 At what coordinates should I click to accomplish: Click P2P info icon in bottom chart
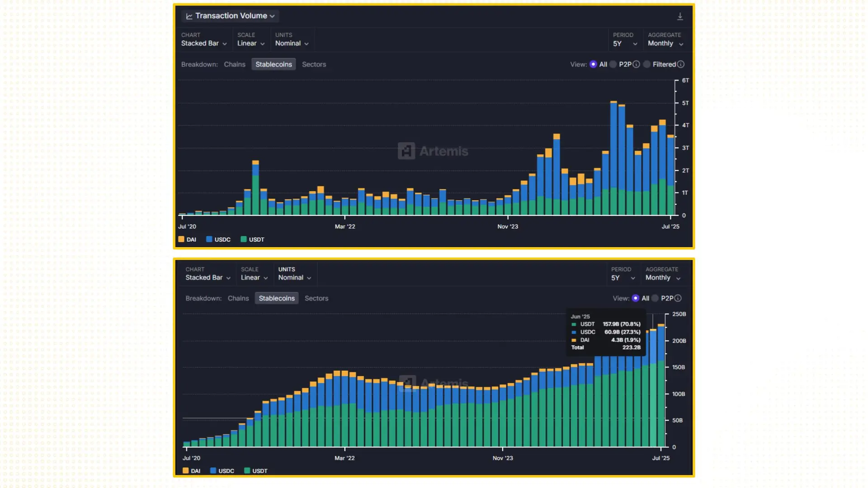[x=678, y=298]
